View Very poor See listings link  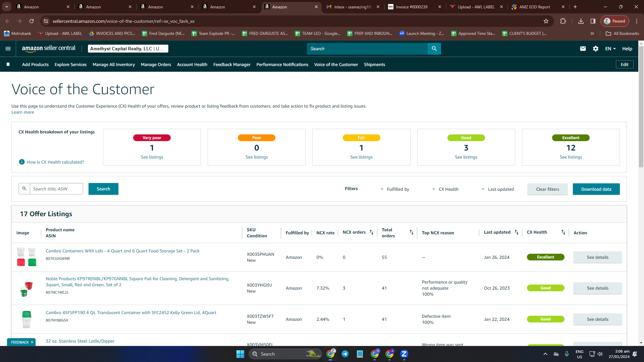(x=152, y=157)
